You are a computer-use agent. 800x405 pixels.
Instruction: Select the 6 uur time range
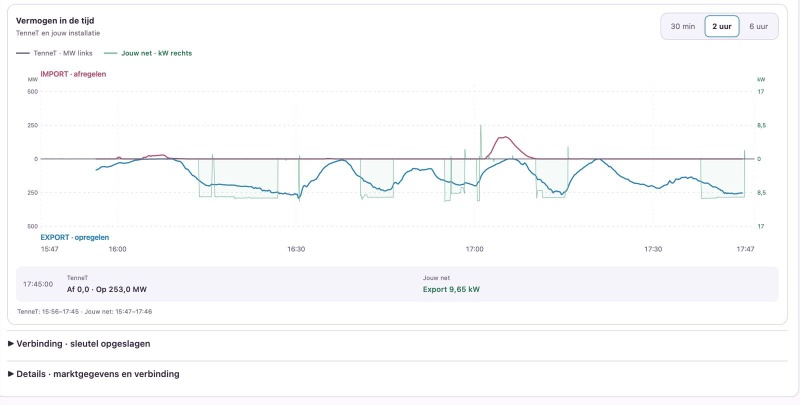[x=759, y=27]
